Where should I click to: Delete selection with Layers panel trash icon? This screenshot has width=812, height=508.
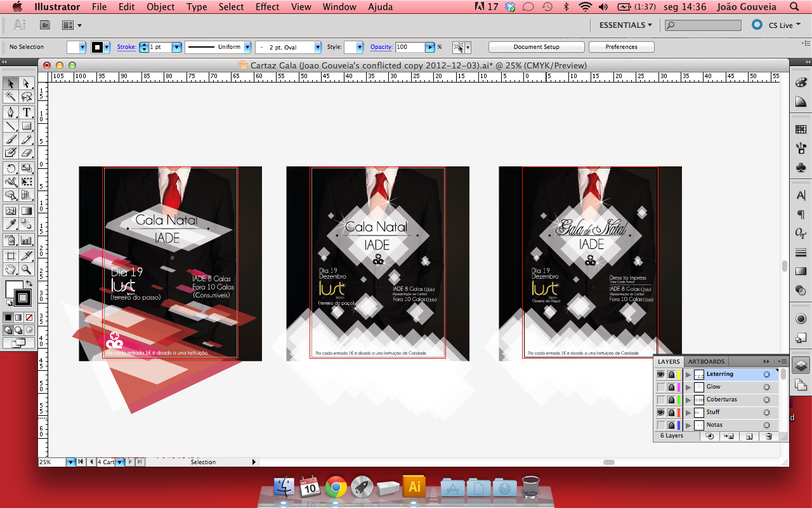(x=769, y=436)
